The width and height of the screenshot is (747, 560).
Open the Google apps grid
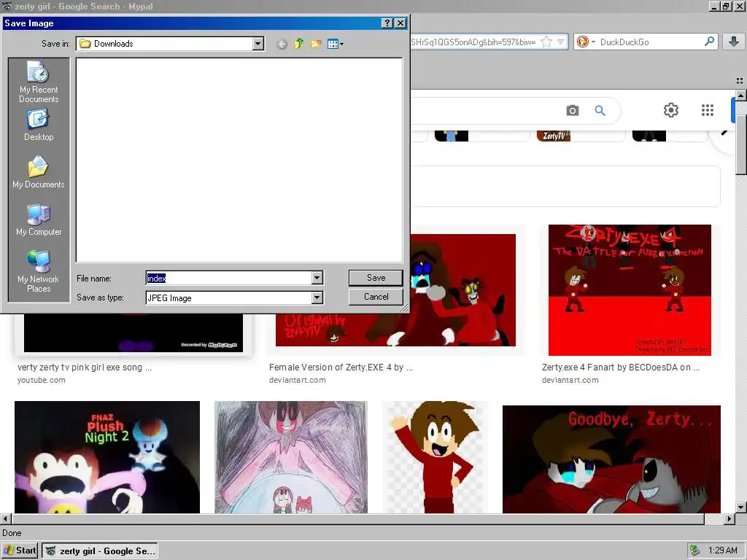click(x=708, y=110)
